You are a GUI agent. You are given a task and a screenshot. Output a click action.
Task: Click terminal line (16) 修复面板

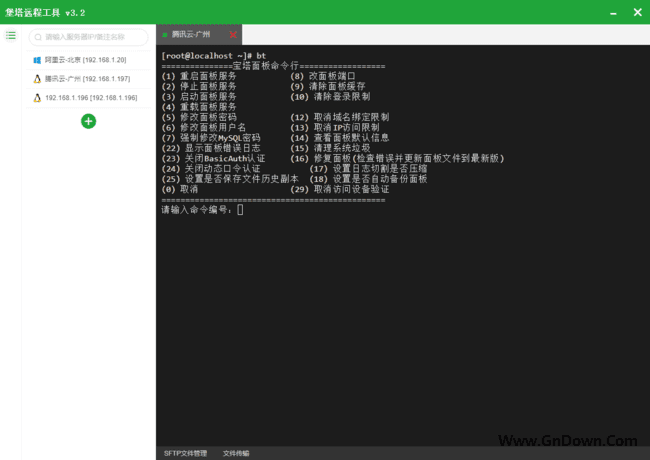pos(397,158)
